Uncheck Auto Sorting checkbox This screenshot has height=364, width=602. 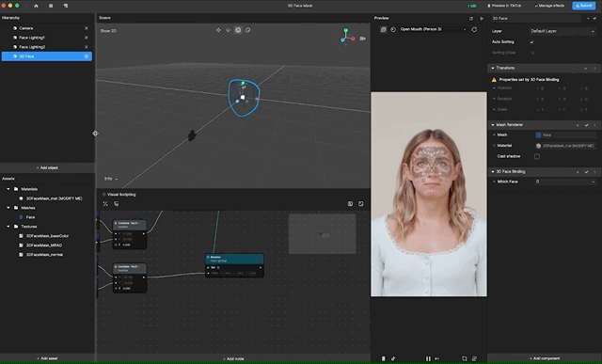531,41
